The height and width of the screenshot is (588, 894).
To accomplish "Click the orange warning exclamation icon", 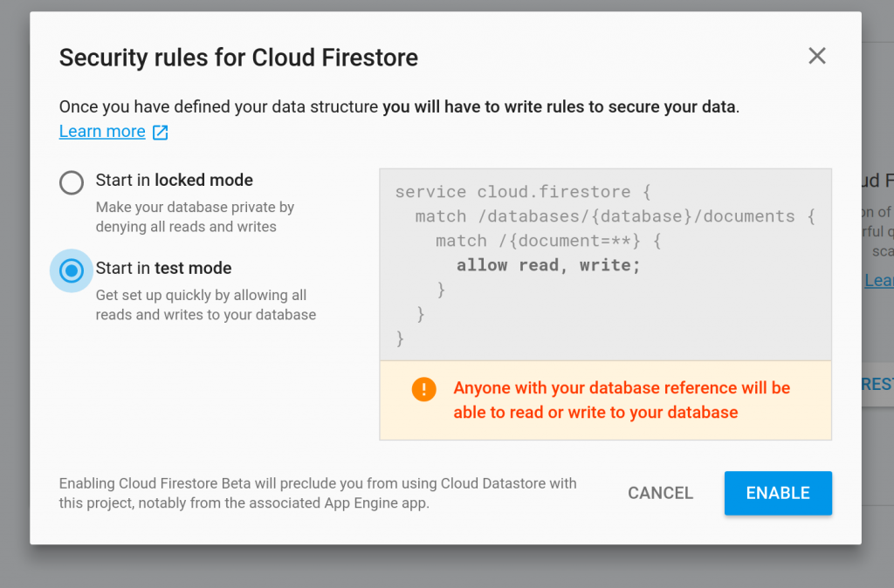I will [424, 389].
